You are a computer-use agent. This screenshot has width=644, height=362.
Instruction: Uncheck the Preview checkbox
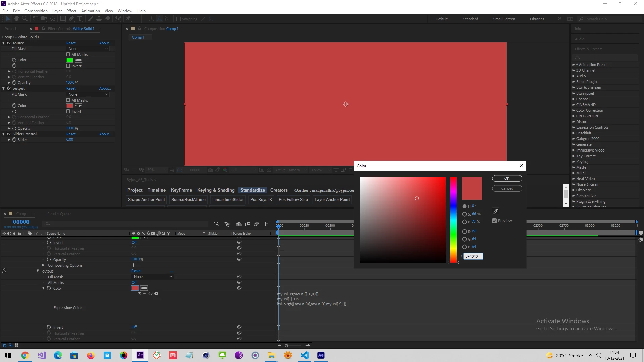494,221
